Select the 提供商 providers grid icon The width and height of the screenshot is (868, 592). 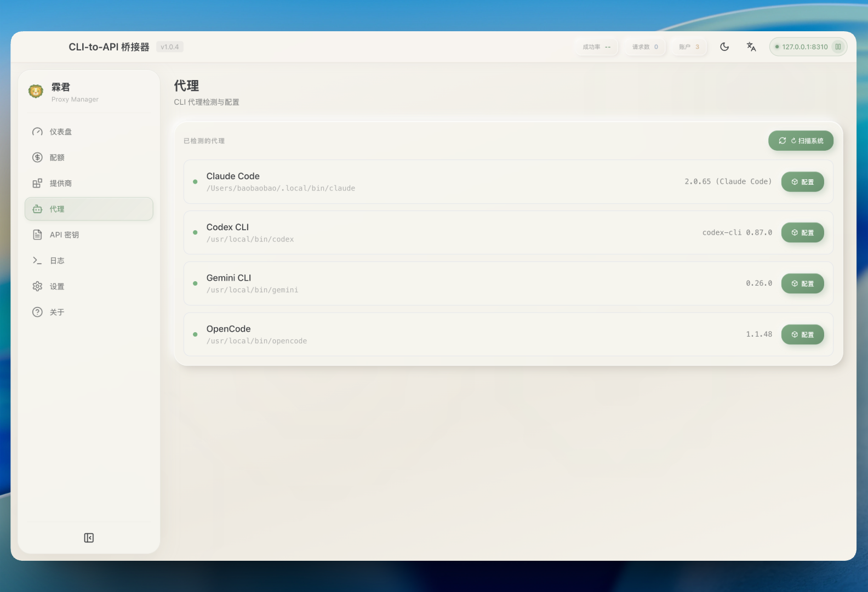click(37, 183)
